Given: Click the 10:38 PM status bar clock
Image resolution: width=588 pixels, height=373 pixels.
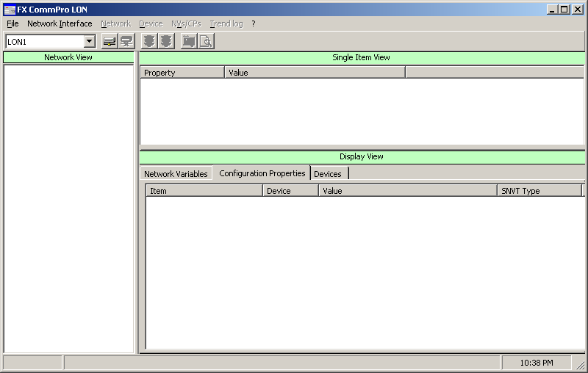Looking at the screenshot, I should [x=537, y=363].
